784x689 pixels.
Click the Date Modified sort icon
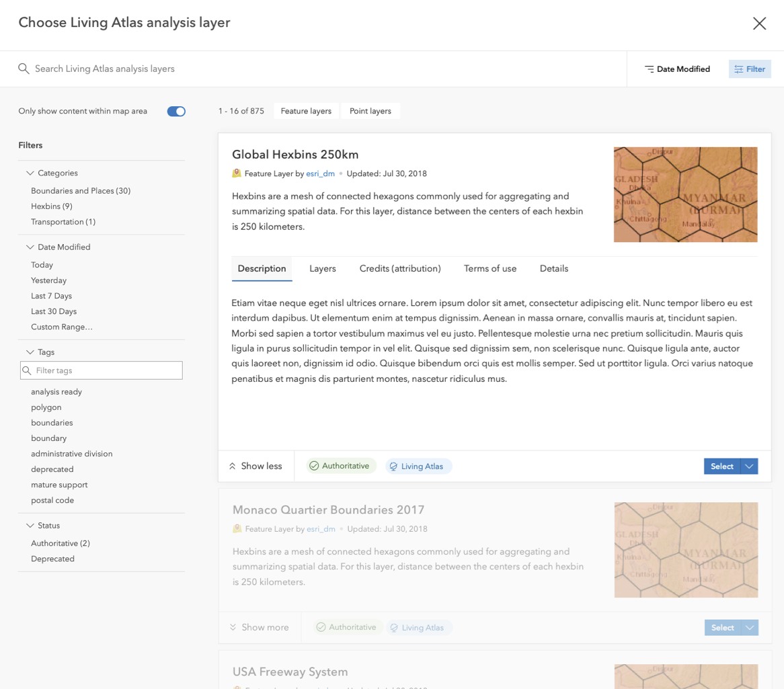649,69
